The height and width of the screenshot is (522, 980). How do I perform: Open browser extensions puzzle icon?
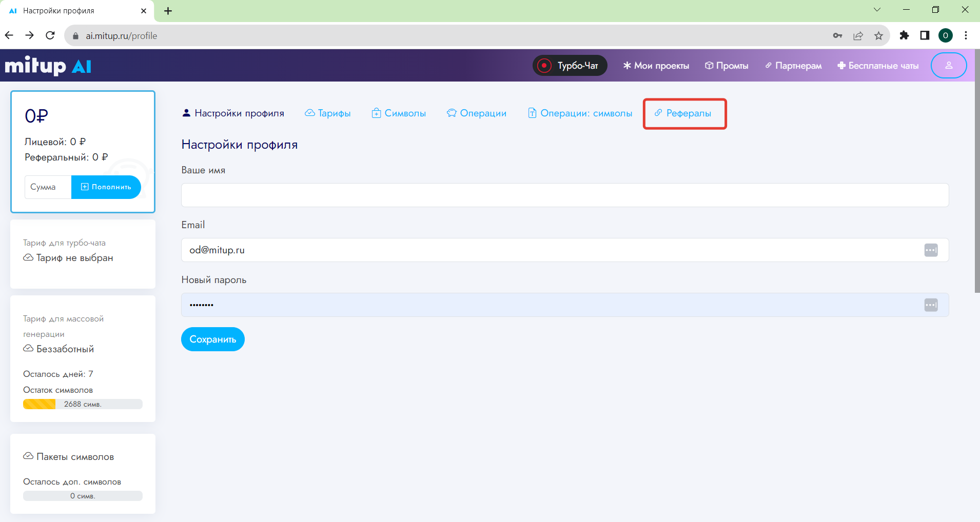tap(904, 35)
